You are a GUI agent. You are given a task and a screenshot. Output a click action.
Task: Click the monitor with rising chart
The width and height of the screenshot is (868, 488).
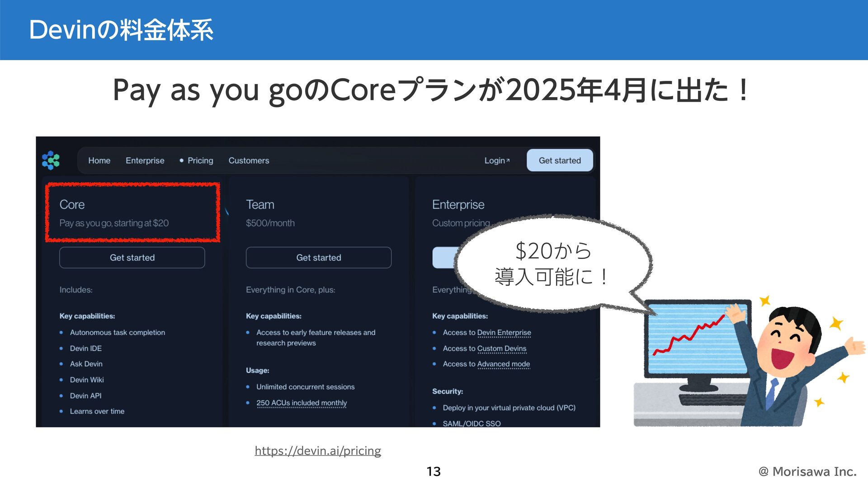coord(692,343)
